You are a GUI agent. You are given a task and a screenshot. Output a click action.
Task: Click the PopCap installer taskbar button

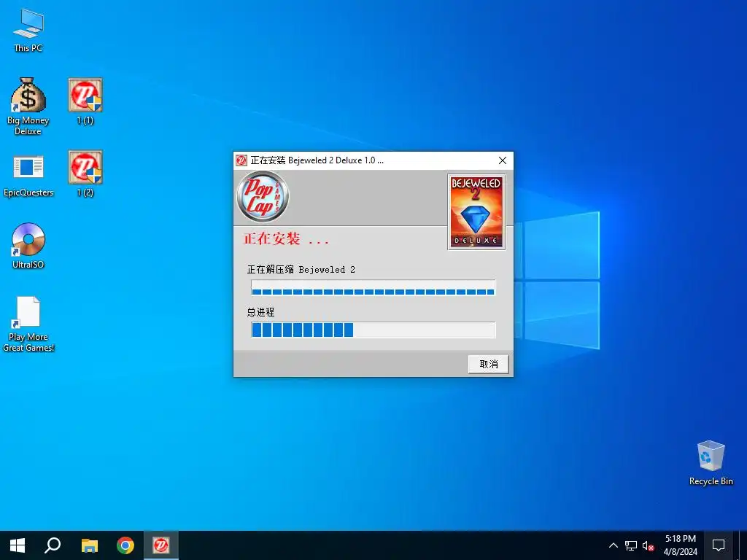(x=161, y=545)
